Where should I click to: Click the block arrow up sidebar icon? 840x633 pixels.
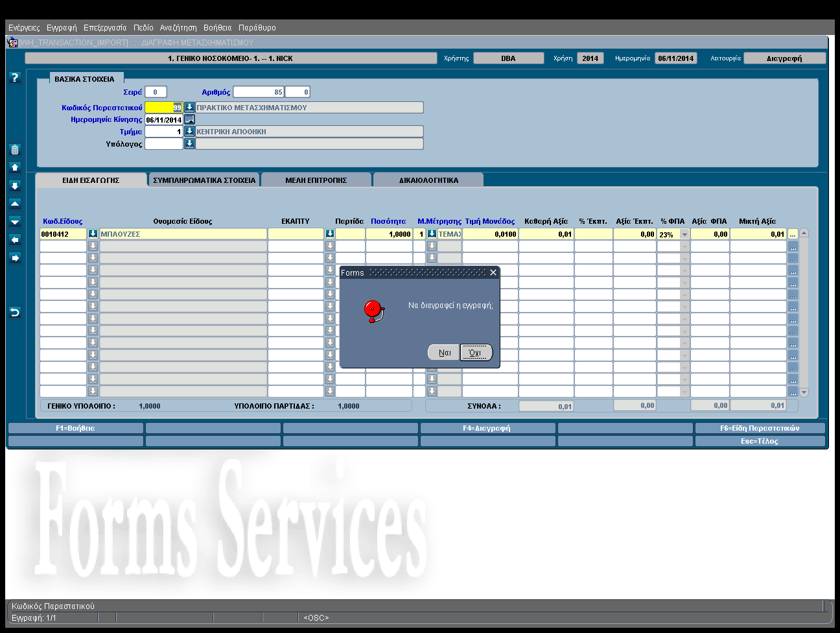pos(15,167)
